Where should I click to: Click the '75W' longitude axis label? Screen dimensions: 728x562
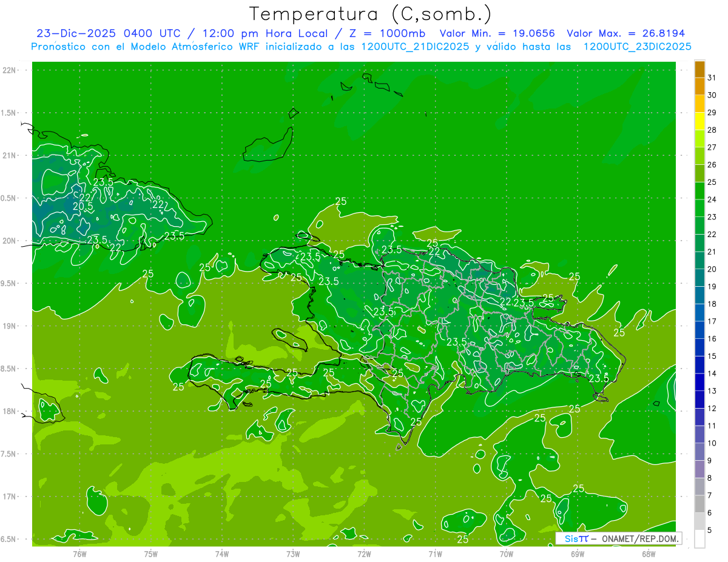pyautogui.click(x=150, y=554)
